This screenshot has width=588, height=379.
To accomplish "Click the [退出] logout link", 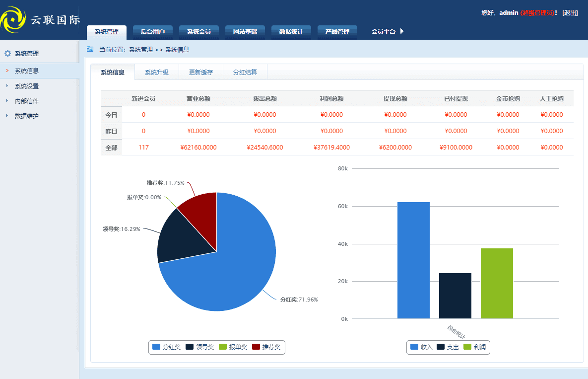I will coord(569,12).
